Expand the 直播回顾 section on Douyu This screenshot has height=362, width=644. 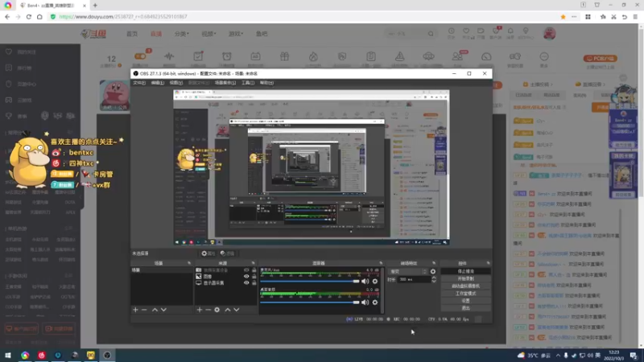click(x=591, y=84)
